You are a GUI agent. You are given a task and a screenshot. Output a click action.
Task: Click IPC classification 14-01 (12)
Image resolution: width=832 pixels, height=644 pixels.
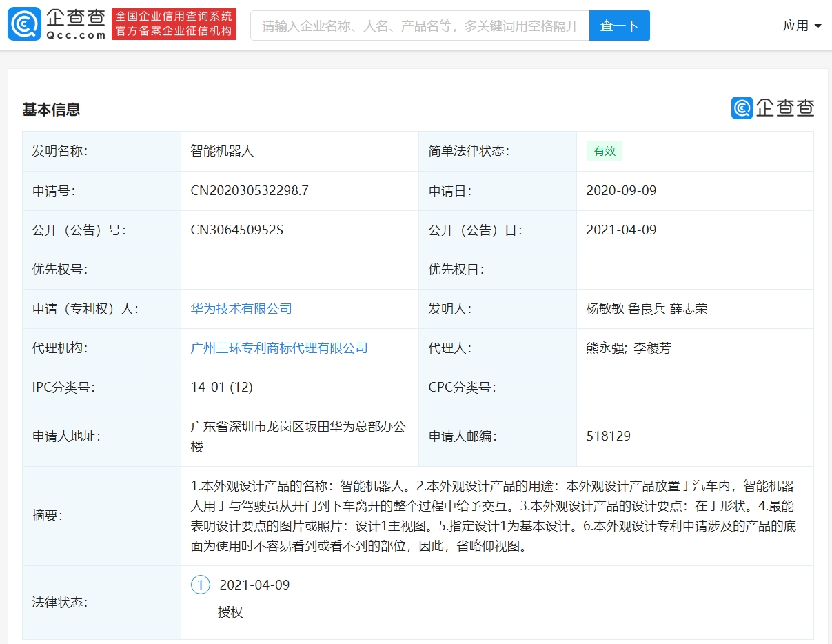pyautogui.click(x=222, y=388)
